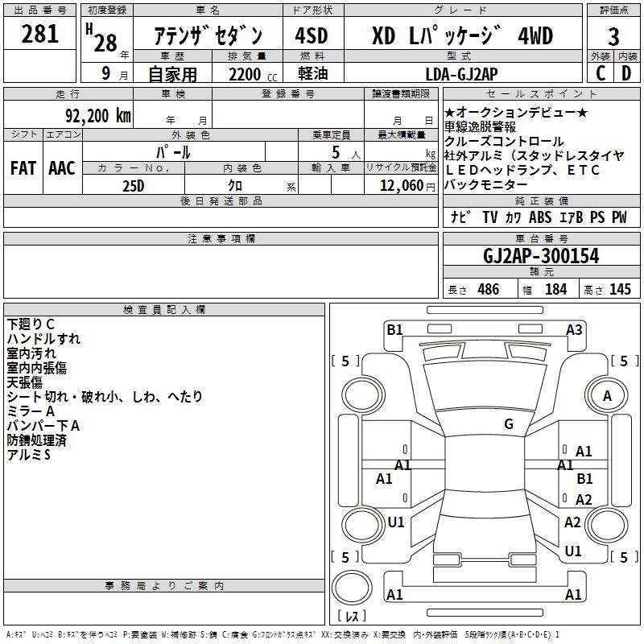This screenshot has width=644, height=644.
Task: Select the inspector note '防錆処理済'
Action: [36, 440]
